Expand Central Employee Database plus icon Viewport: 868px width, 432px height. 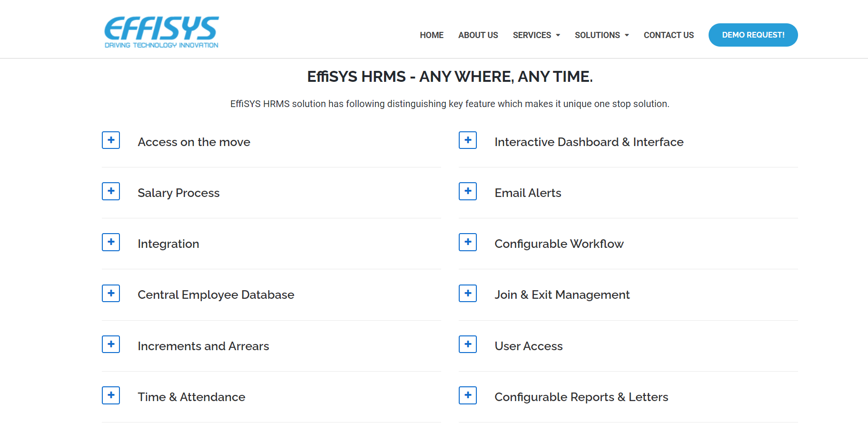pyautogui.click(x=111, y=293)
